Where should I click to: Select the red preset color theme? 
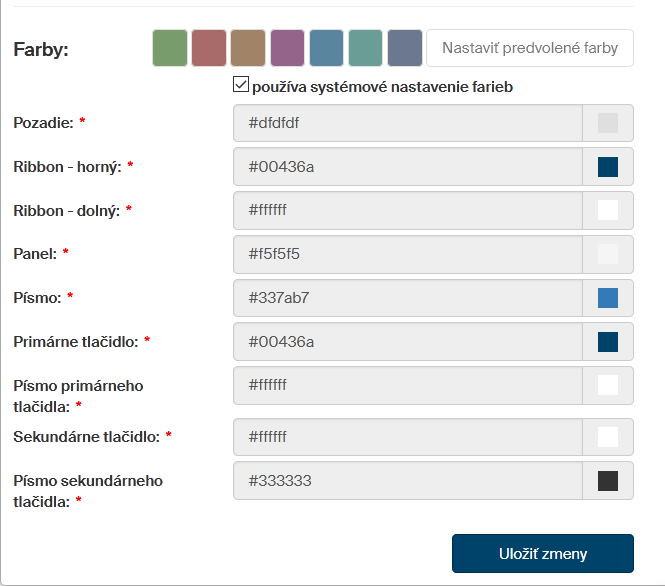tap(209, 48)
